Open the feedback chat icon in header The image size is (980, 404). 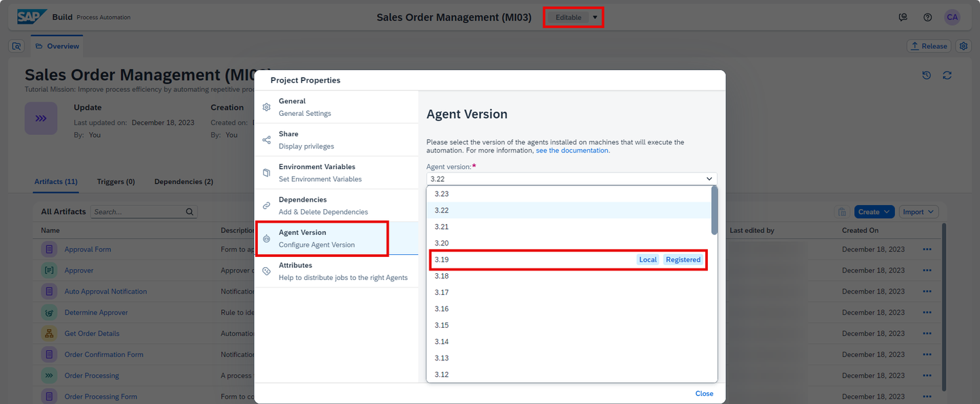(x=903, y=17)
